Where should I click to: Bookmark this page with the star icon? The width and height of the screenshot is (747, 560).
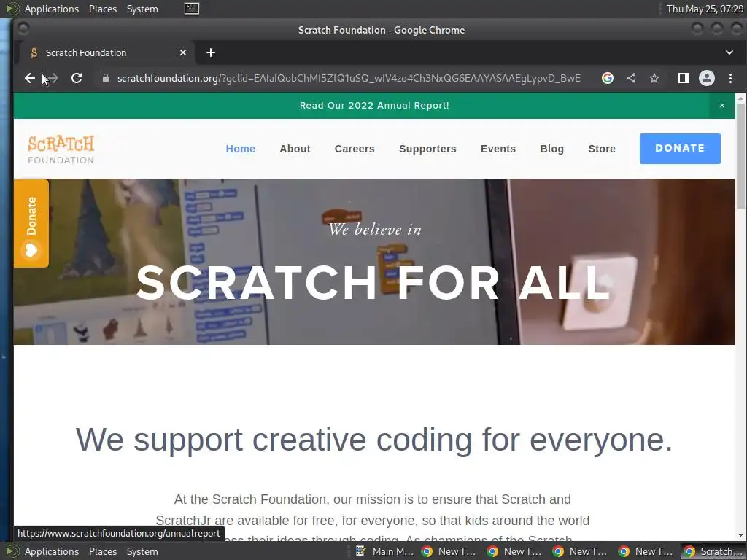click(654, 78)
